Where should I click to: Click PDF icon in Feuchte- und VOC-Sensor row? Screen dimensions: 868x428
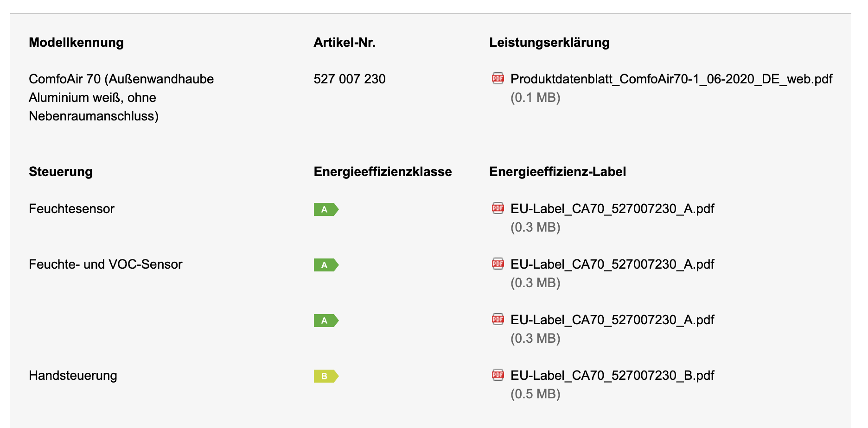pyautogui.click(x=498, y=264)
